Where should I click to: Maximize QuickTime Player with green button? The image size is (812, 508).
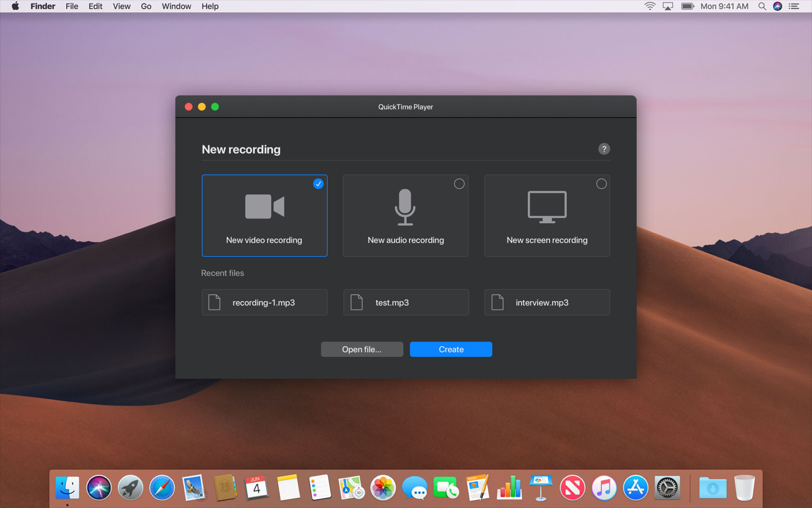tap(215, 107)
